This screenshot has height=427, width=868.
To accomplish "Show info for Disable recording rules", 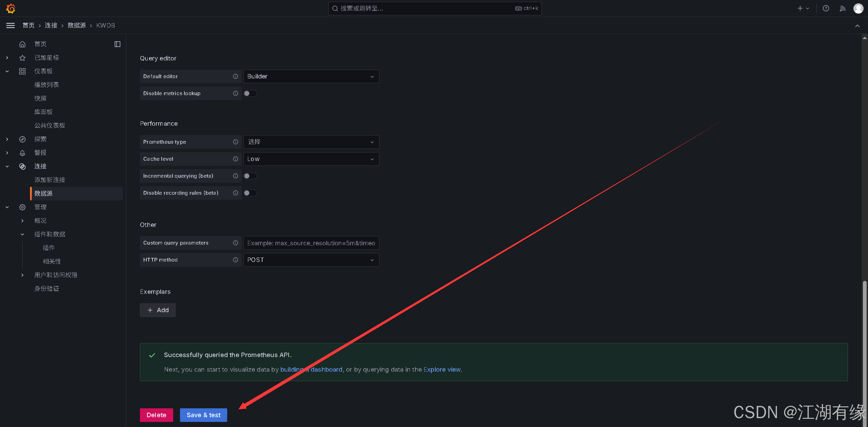I will (236, 193).
